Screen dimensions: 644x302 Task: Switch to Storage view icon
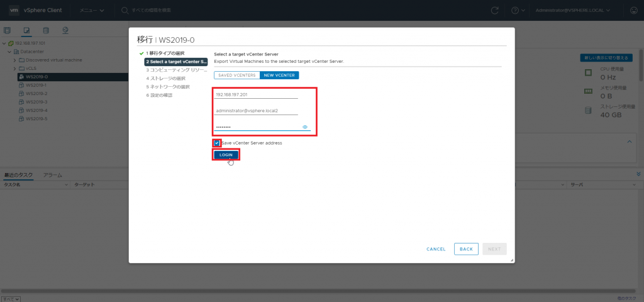click(46, 30)
